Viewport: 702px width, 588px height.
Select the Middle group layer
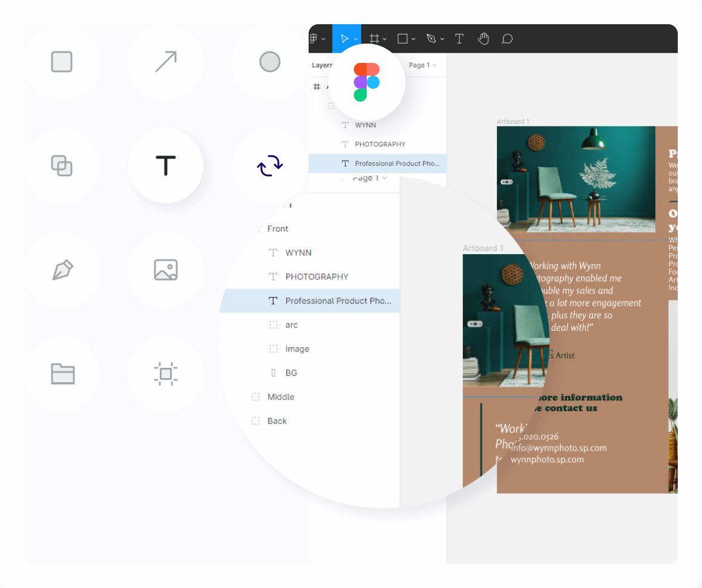[x=281, y=397]
